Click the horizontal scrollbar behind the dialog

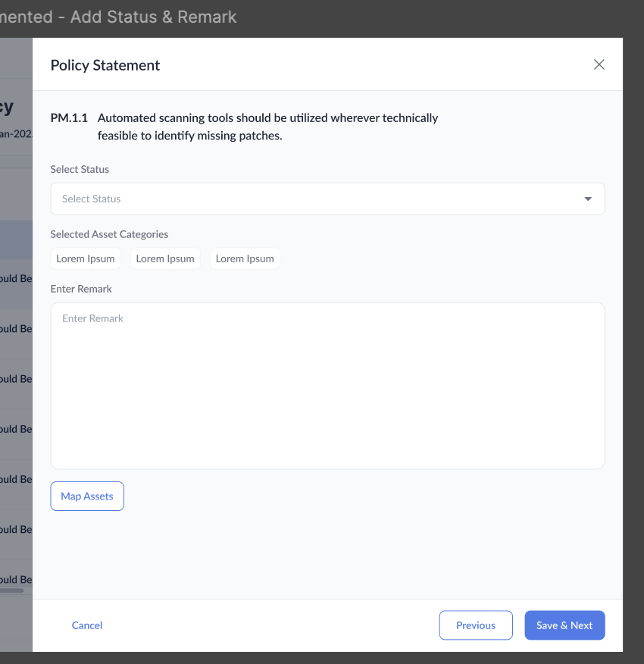click(x=12, y=590)
